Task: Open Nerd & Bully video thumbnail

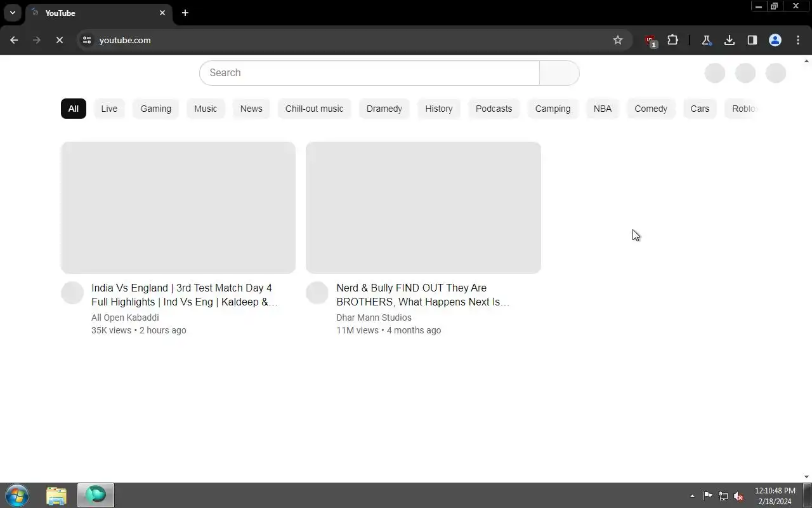Action: coord(423,208)
